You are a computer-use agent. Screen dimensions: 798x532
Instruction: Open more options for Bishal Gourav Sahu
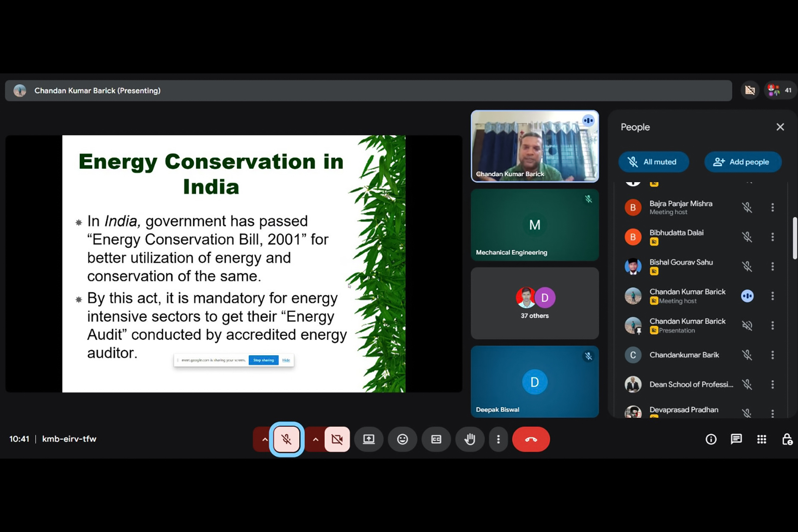(x=772, y=267)
